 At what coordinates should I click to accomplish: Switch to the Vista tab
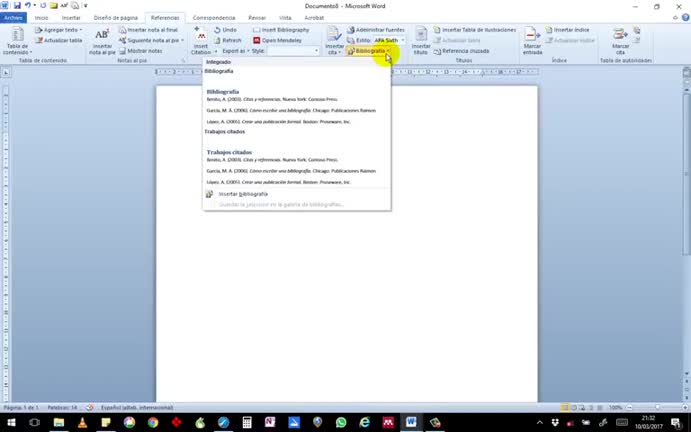point(285,18)
